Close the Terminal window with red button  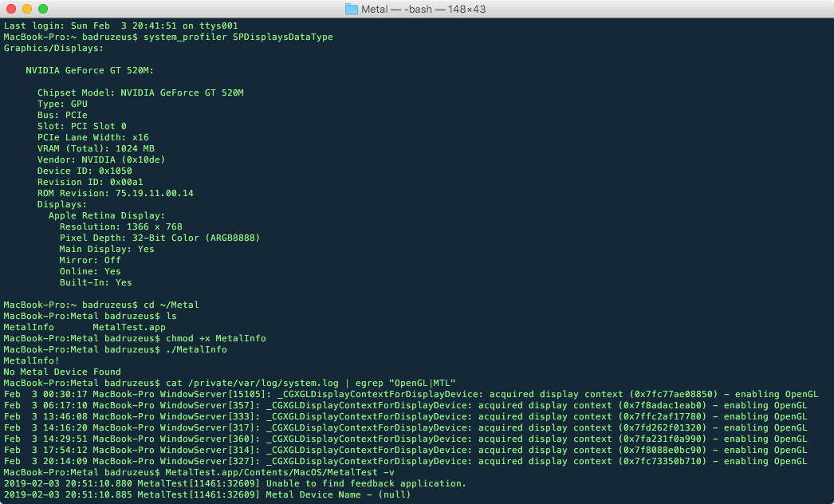pyautogui.click(x=11, y=9)
